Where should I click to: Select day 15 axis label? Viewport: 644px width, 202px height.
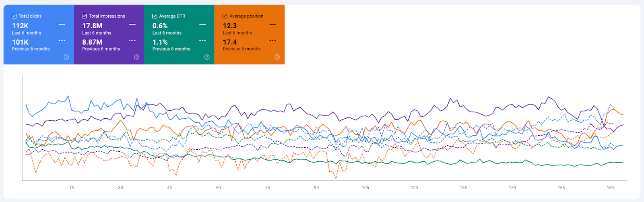click(72, 188)
